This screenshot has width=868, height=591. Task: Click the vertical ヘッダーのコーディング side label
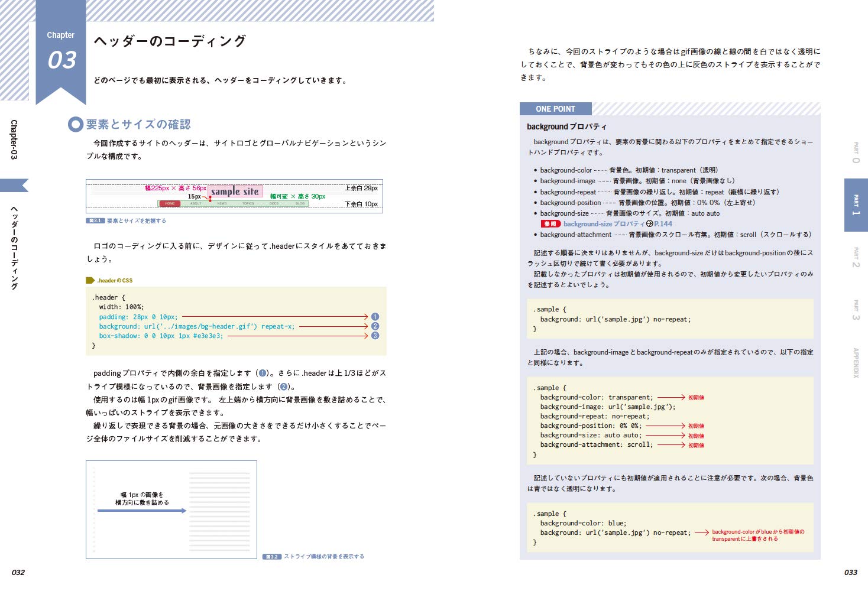pos(14,248)
